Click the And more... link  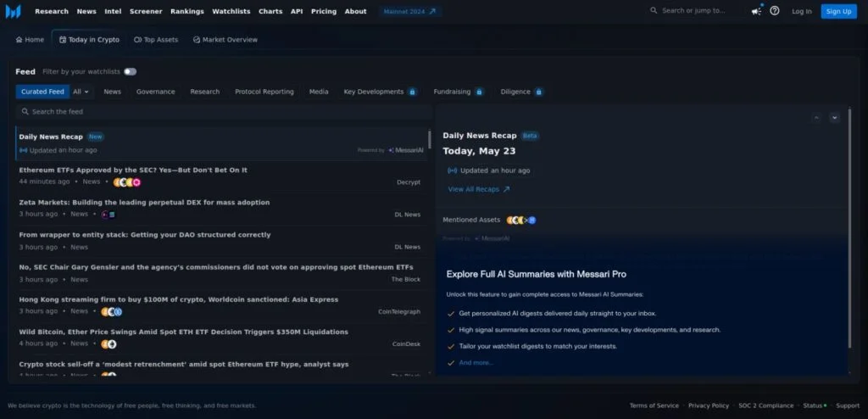pyautogui.click(x=476, y=363)
